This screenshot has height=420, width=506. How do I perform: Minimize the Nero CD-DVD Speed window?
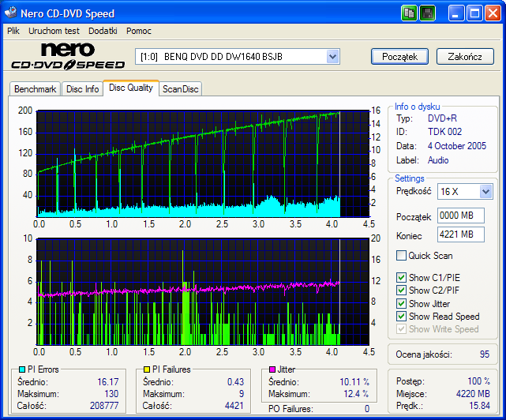[455, 13]
